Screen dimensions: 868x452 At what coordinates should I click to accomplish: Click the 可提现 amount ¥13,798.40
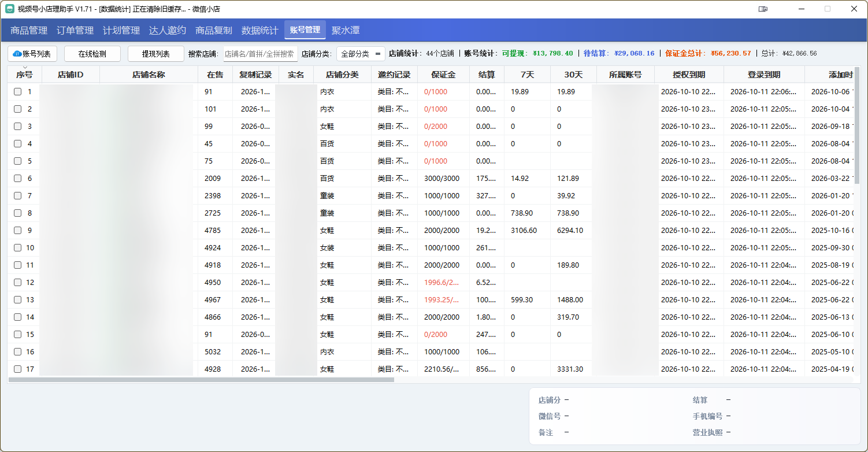pyautogui.click(x=552, y=53)
